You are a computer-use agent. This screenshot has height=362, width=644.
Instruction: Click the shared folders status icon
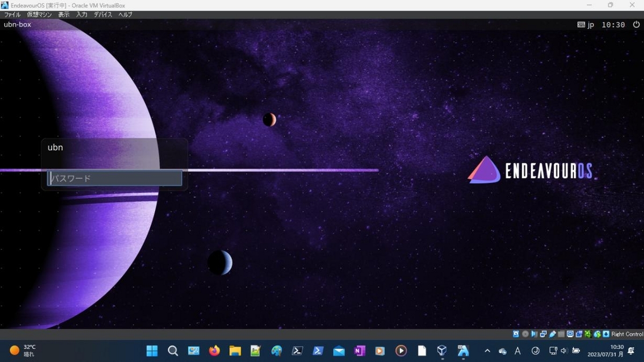[x=561, y=334]
